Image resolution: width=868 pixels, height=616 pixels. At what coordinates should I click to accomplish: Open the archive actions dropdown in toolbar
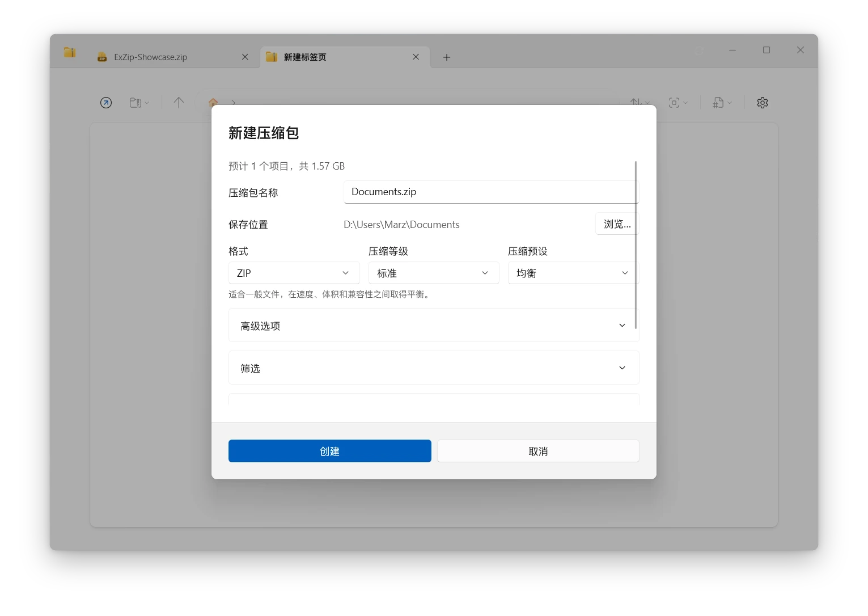point(139,103)
